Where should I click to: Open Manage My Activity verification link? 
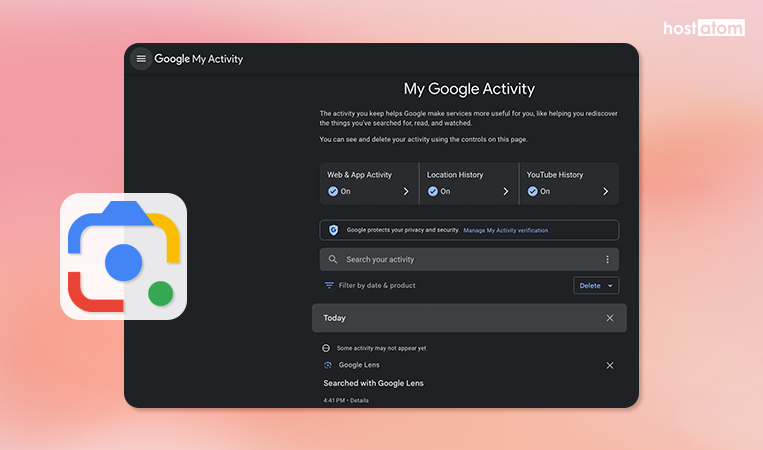click(x=506, y=231)
